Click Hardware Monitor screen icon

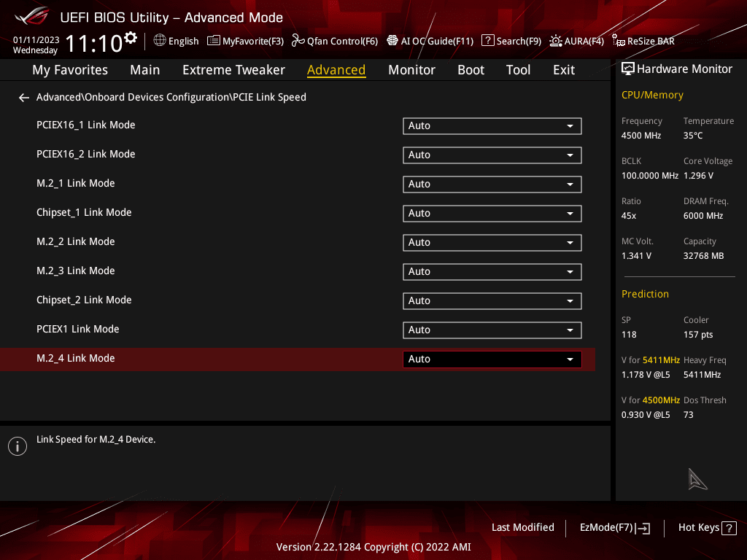pos(628,69)
